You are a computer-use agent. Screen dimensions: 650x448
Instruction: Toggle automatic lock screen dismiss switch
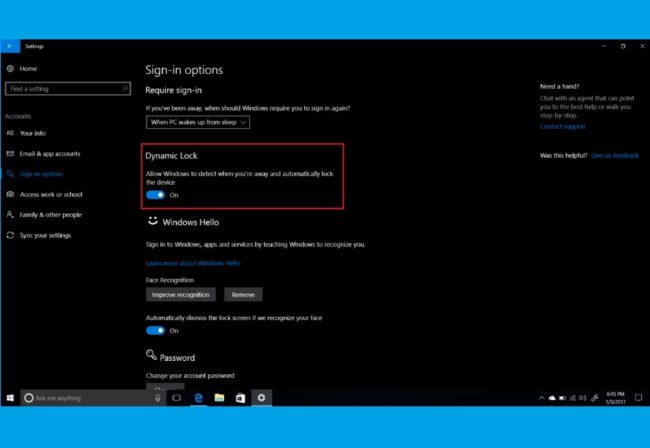pos(155,330)
